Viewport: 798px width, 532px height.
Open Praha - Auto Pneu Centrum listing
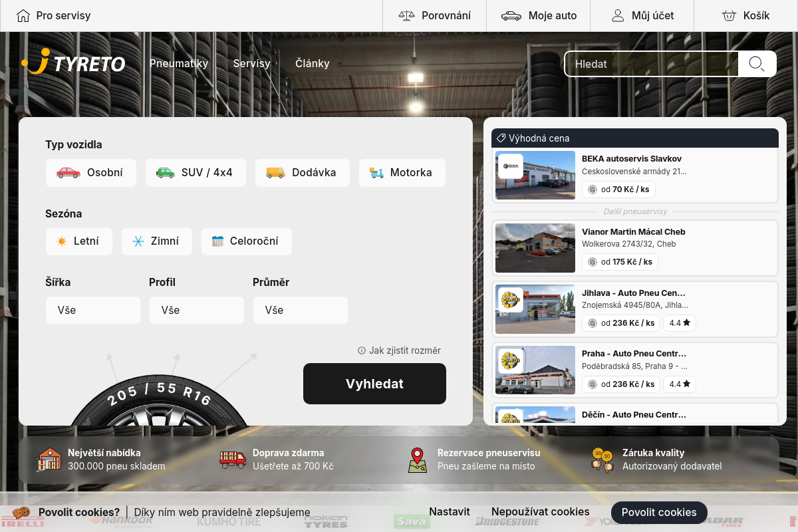pos(635,370)
